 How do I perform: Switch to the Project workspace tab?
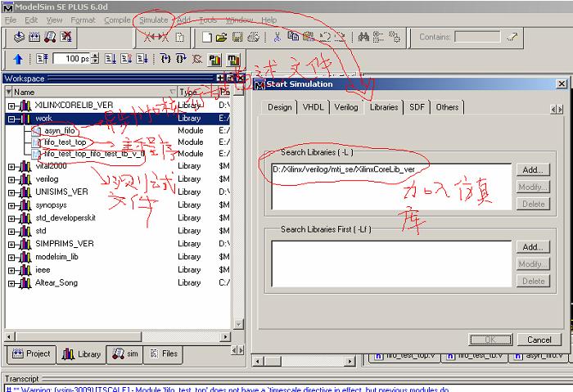coord(31,354)
